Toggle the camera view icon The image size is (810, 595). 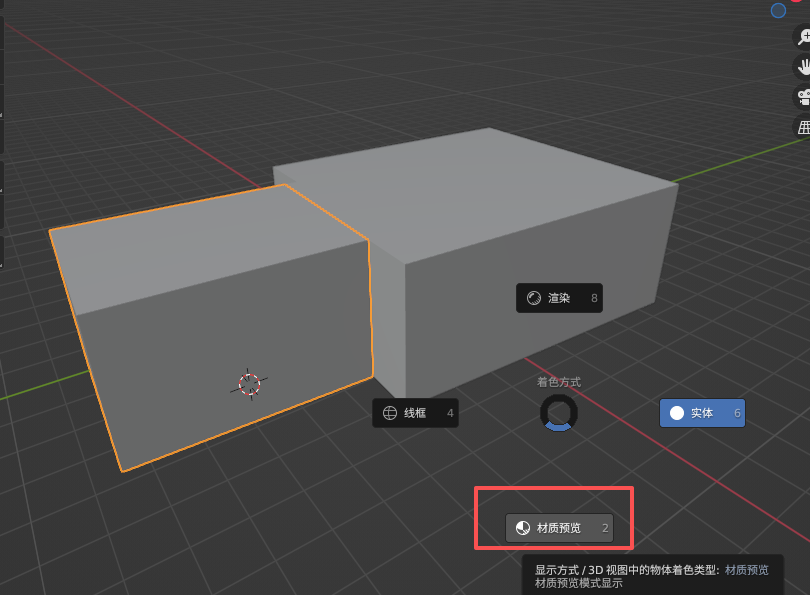[803, 97]
